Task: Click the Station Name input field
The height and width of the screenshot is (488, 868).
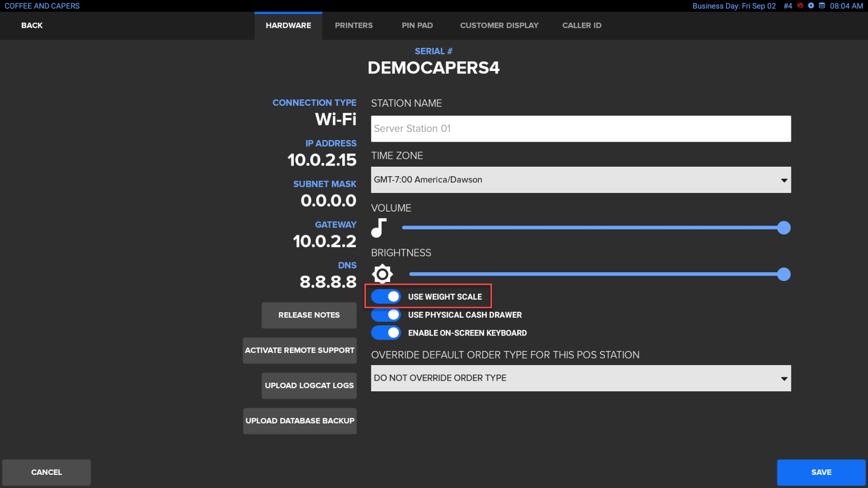Action: click(x=581, y=129)
